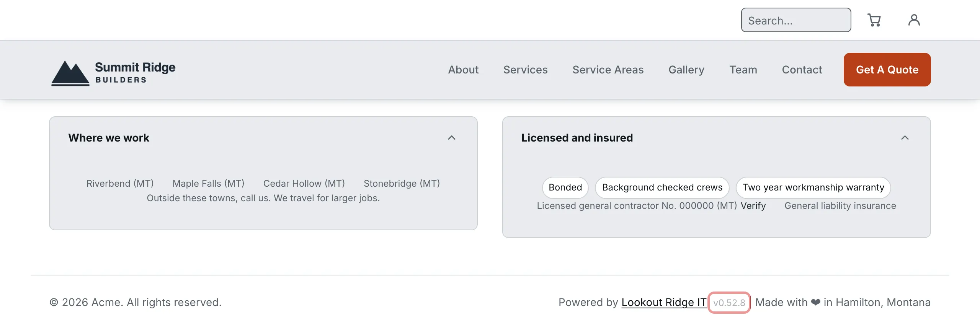Click the Riverbend (MT) town
The height and width of the screenshot is (329, 980).
[x=120, y=184]
